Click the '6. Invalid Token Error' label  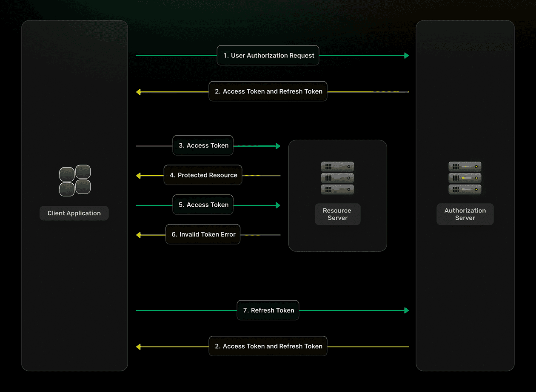[203, 234]
